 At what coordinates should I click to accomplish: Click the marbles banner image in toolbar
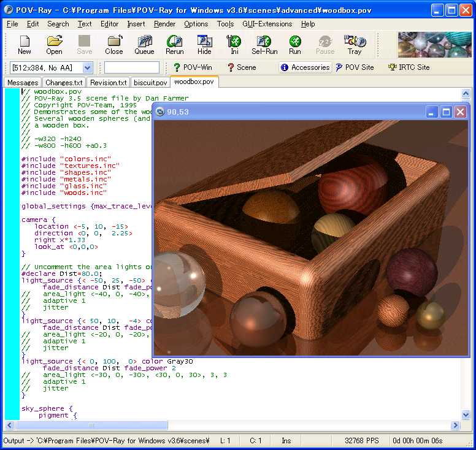click(434, 45)
